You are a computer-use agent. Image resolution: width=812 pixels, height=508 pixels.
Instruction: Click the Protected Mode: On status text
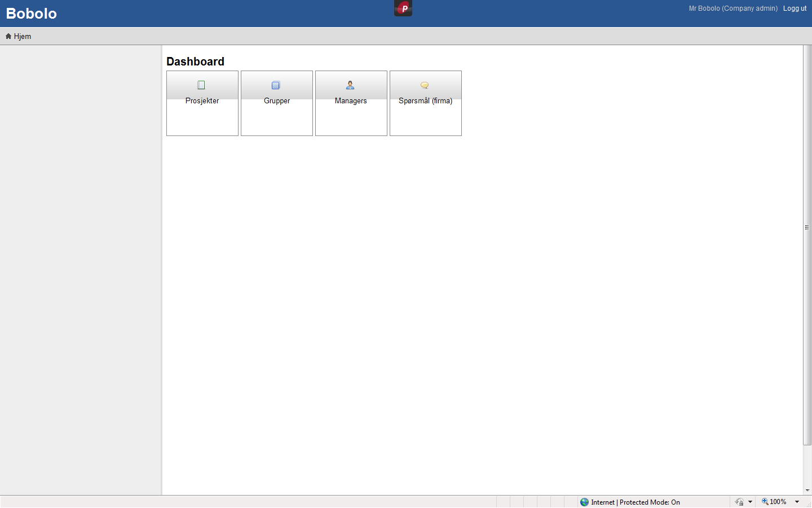point(650,502)
